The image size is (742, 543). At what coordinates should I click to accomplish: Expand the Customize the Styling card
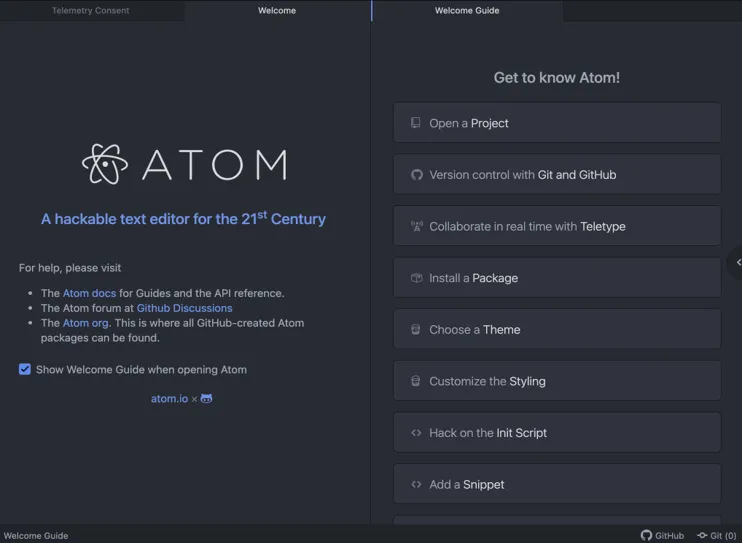[x=557, y=381]
